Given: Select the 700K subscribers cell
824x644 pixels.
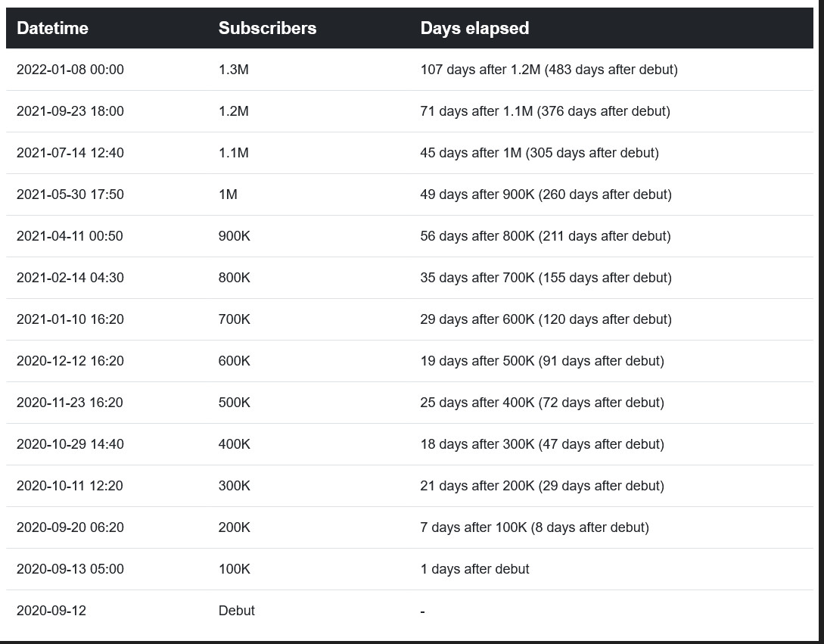Looking at the screenshot, I should (234, 319).
